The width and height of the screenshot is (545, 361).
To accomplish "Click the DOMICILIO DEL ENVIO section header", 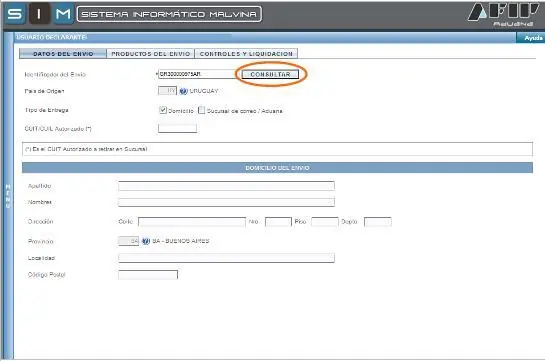I will click(x=277, y=168).
